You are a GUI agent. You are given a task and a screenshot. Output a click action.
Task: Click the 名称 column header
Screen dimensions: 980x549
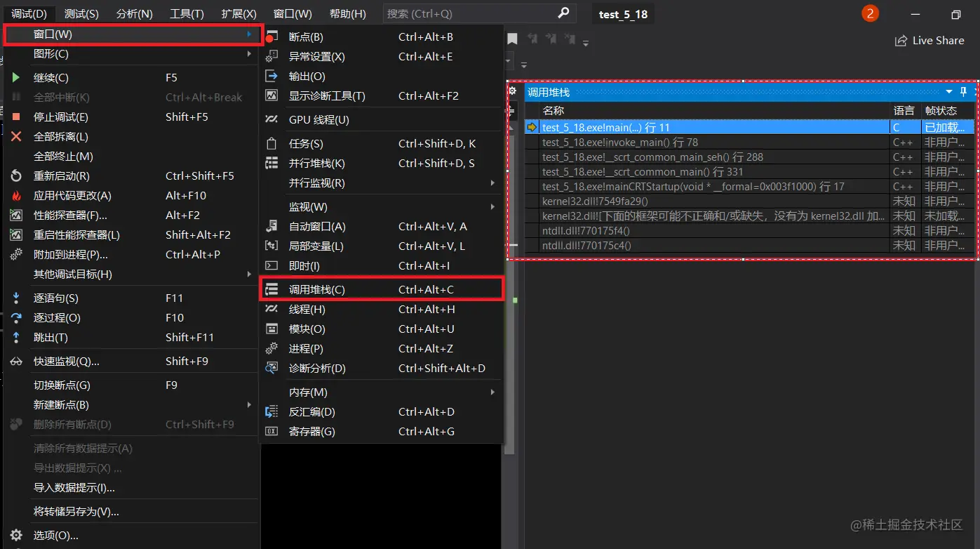coord(715,111)
